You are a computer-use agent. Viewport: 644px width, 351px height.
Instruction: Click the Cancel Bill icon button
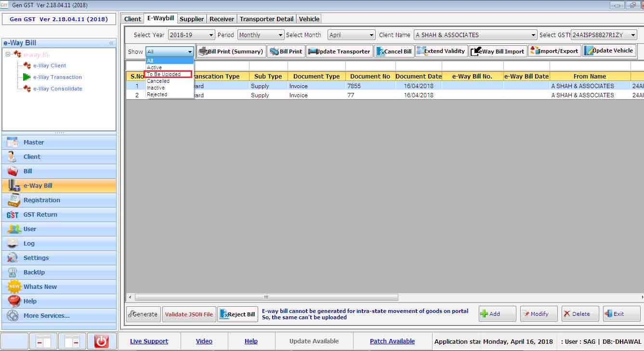pos(380,52)
